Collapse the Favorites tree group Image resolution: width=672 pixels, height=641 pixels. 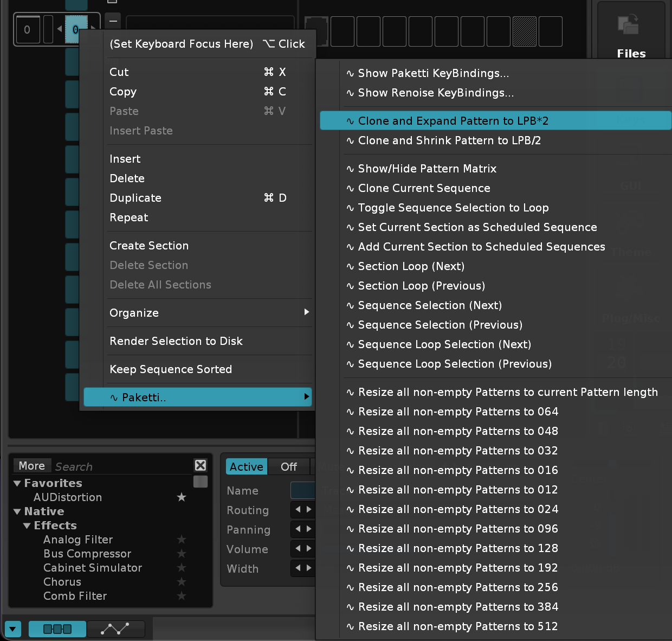[x=17, y=483]
